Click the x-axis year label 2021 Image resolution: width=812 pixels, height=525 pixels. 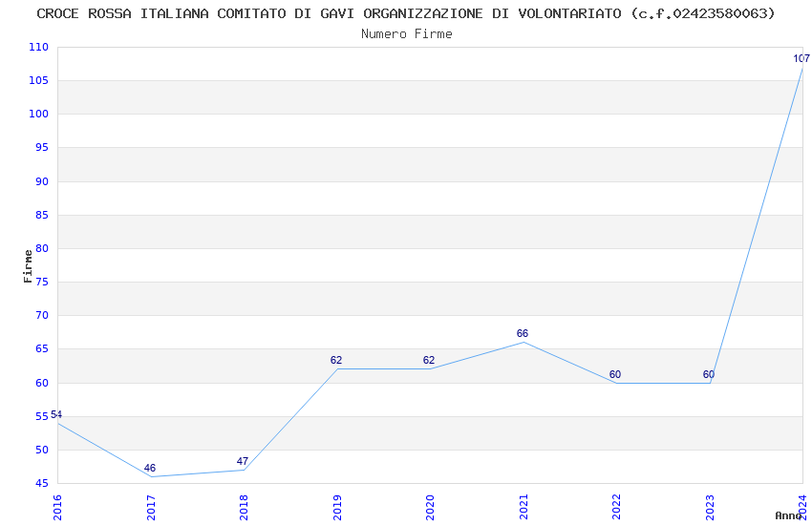pyautogui.click(x=524, y=508)
